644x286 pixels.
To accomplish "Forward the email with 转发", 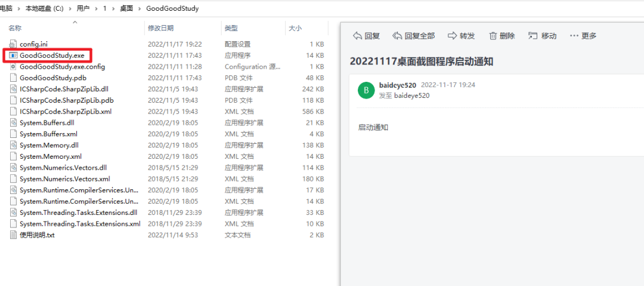I will click(x=461, y=36).
